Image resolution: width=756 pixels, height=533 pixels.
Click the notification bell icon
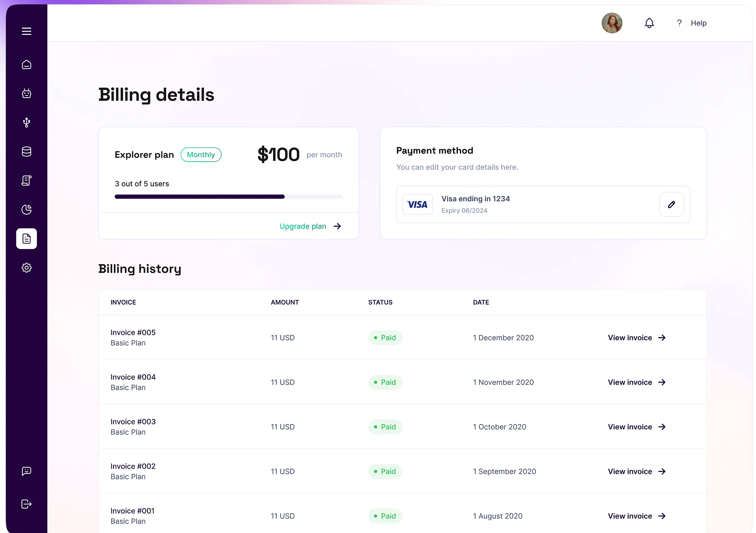(649, 23)
